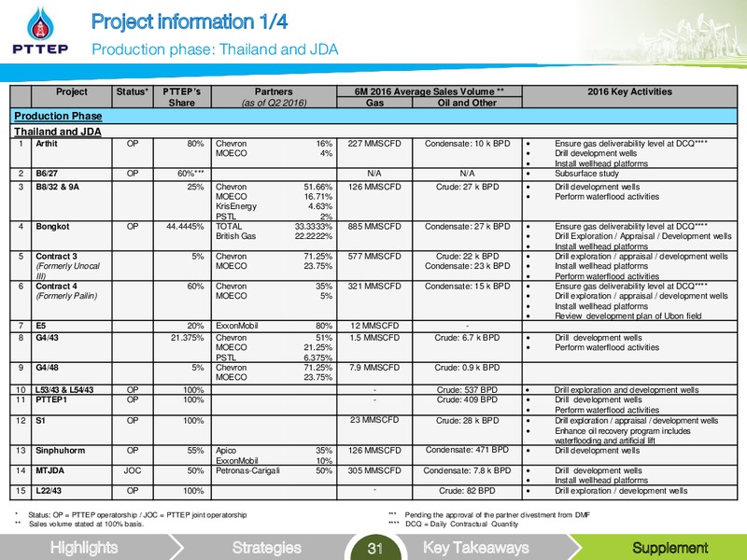Click the 'Status*' column header

[x=132, y=91]
